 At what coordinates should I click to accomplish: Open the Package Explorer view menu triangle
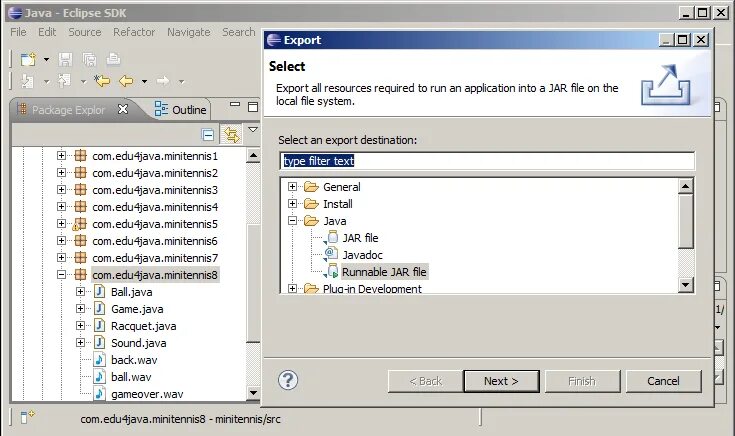(x=253, y=129)
